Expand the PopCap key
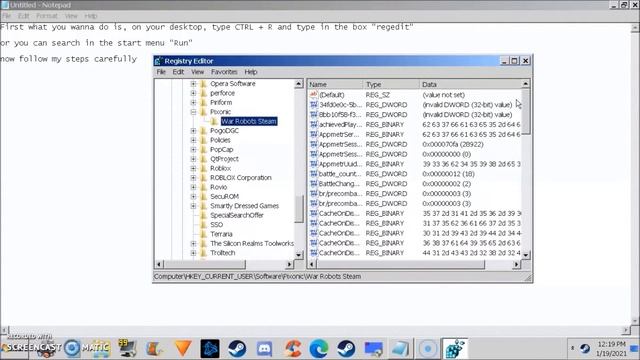640x360 pixels. pyautogui.click(x=193, y=149)
